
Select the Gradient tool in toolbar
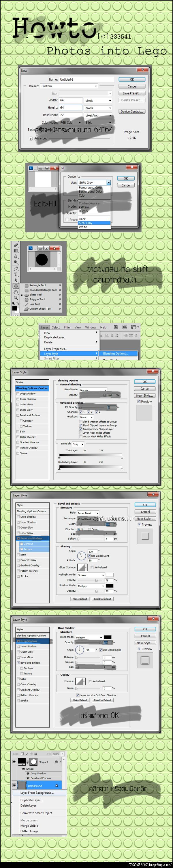point(16,251)
